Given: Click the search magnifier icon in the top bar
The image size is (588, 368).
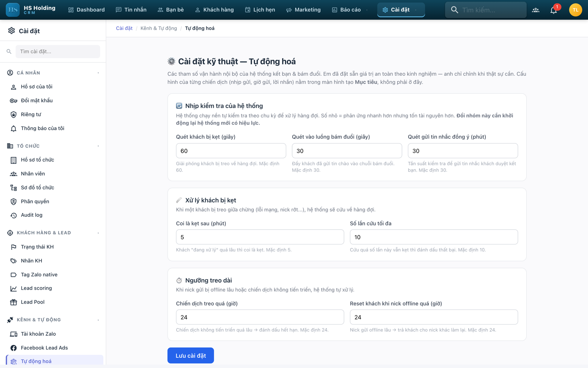Looking at the screenshot, I should coord(455,10).
